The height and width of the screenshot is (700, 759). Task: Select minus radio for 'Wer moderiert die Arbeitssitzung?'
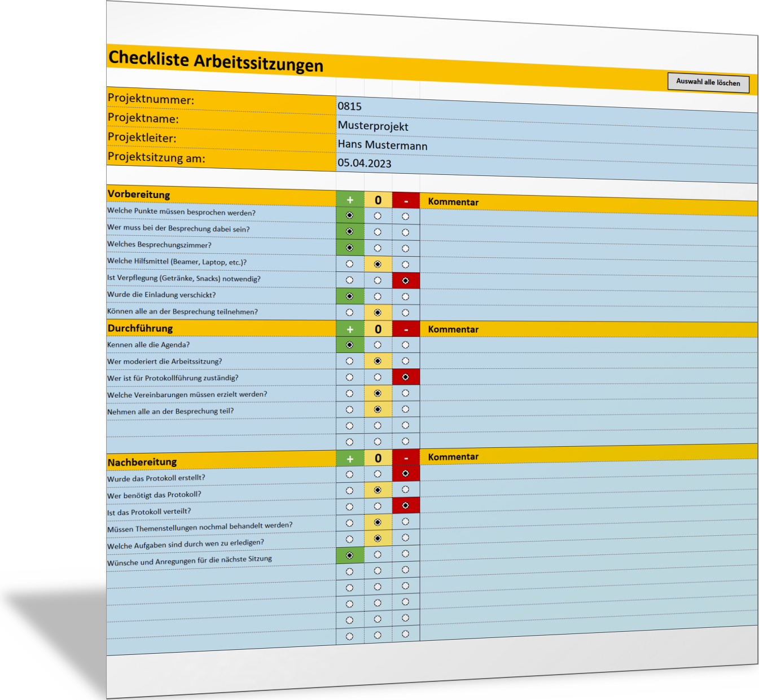(405, 360)
